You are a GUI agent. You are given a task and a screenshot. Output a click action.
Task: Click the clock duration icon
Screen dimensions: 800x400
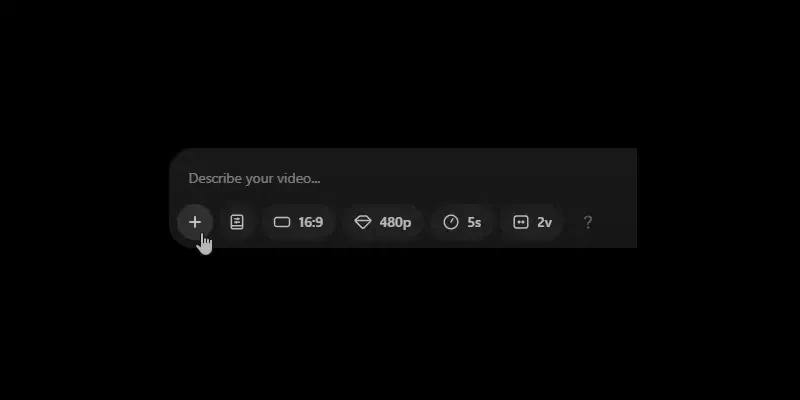[x=451, y=222]
